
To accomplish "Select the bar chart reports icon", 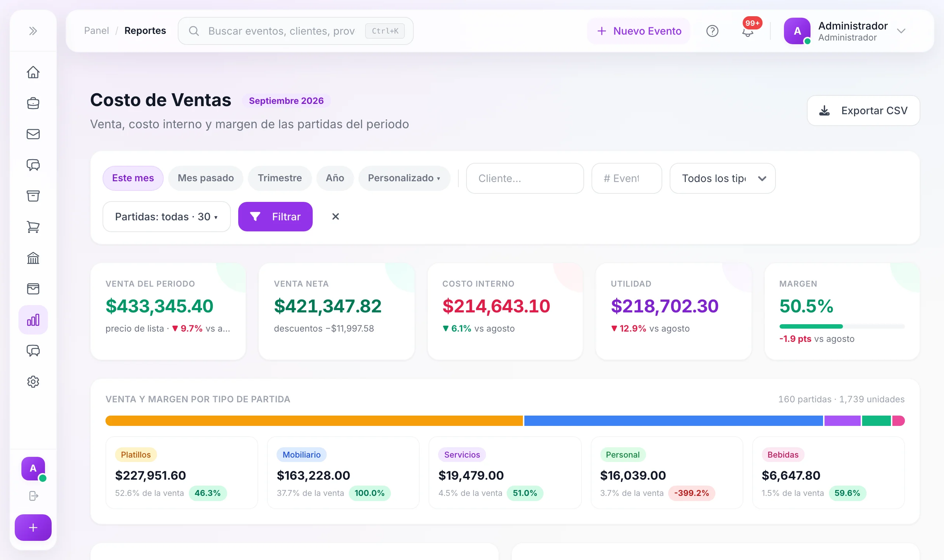I will [33, 320].
